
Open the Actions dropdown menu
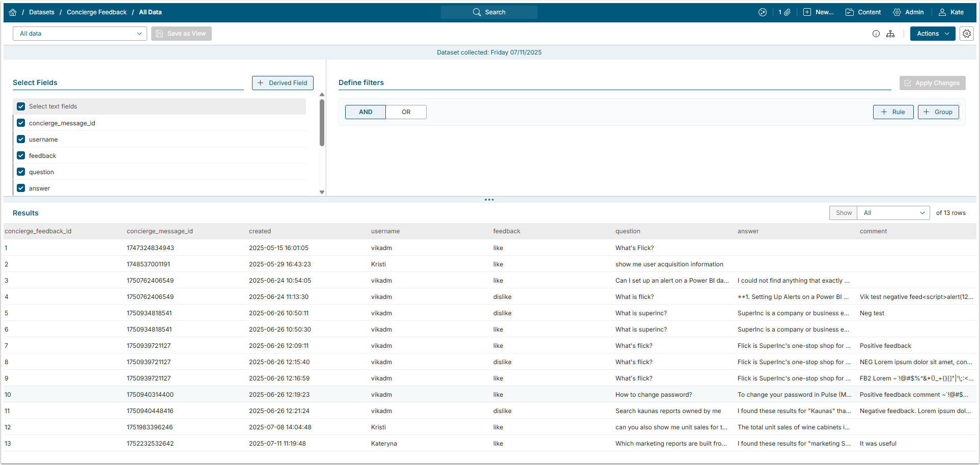click(x=932, y=34)
